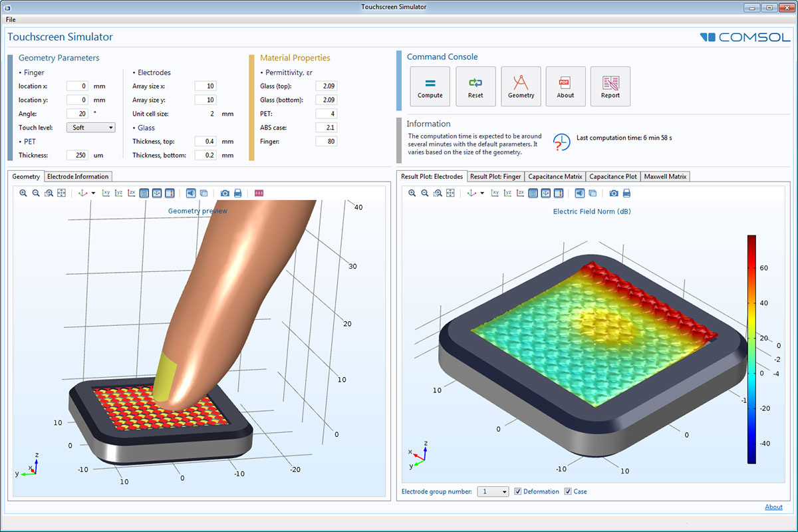Screen dimensions: 798x532
Task: Switch to the Capacitance Matrix tab
Action: (x=555, y=176)
